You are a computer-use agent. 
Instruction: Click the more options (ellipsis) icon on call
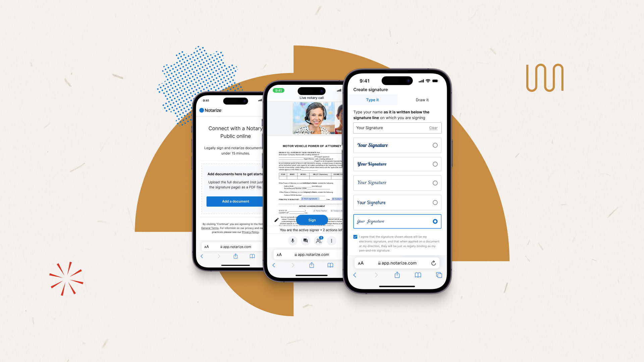point(331,240)
